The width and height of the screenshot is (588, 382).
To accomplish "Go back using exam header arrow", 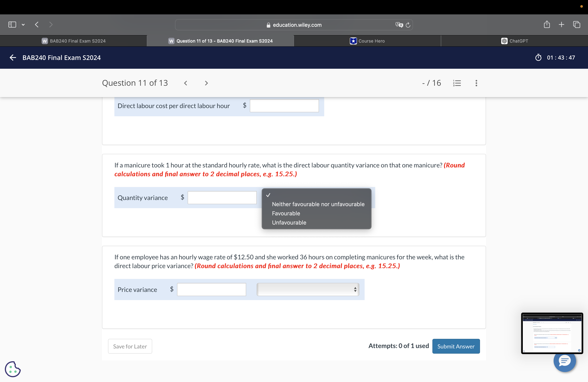I will pyautogui.click(x=13, y=58).
